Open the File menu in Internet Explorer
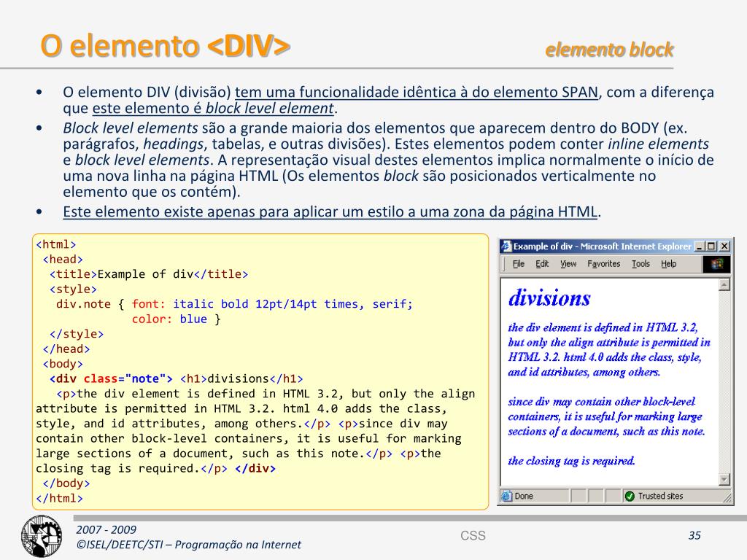This screenshot has width=747, height=560. point(519,264)
